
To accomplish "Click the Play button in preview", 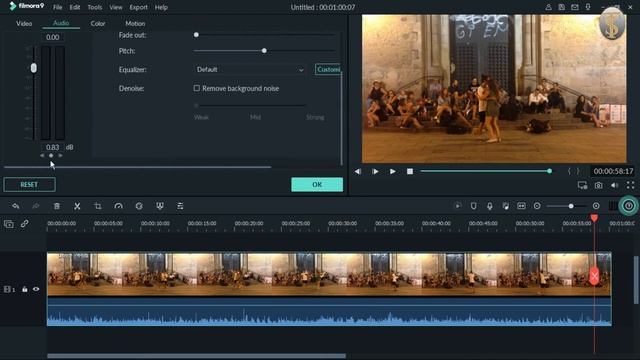I will [x=393, y=171].
